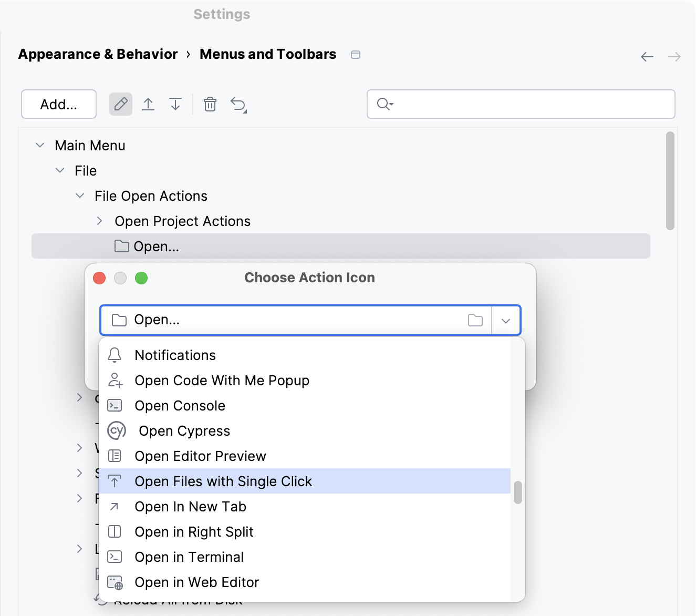Click the Notifications bell icon in the list

tap(115, 355)
